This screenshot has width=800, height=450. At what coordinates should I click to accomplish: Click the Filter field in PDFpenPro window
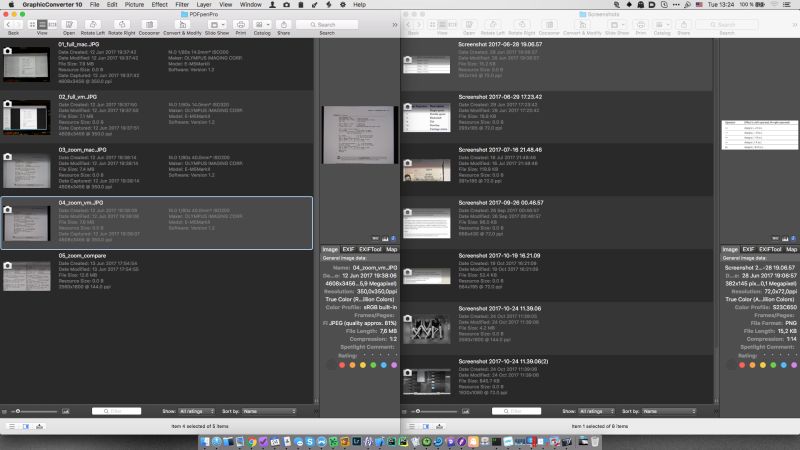(x=116, y=411)
